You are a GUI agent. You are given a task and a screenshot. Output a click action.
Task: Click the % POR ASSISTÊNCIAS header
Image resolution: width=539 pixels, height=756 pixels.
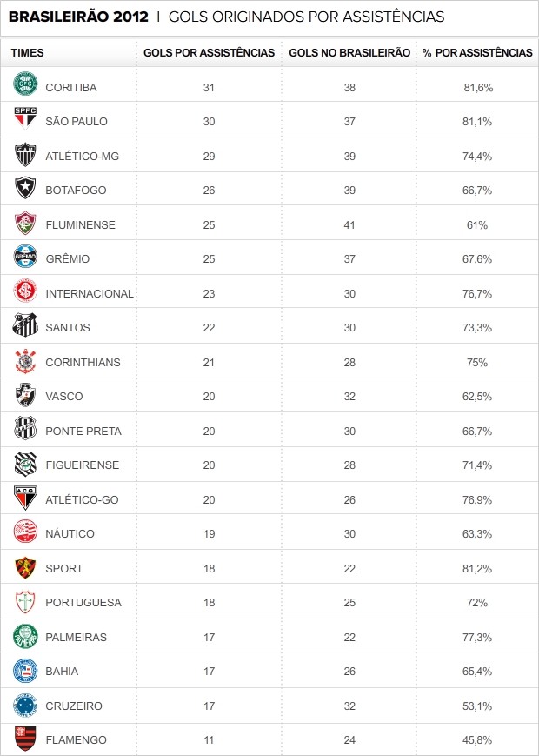pos(477,53)
